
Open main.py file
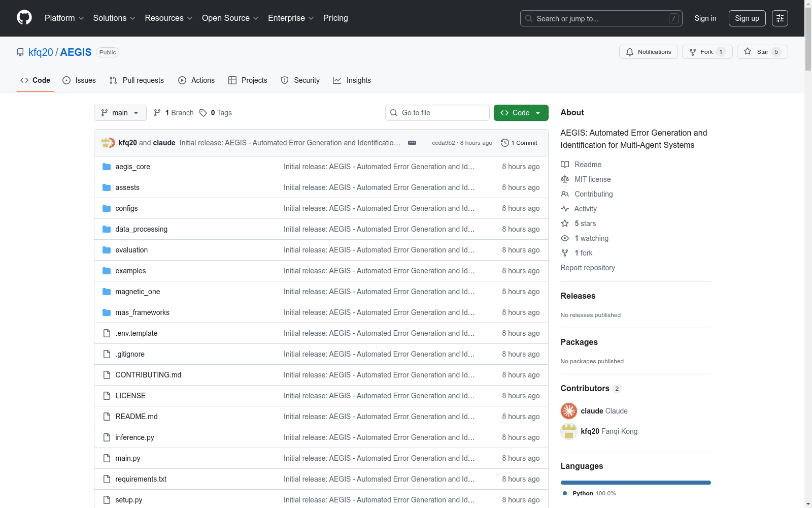pos(127,458)
